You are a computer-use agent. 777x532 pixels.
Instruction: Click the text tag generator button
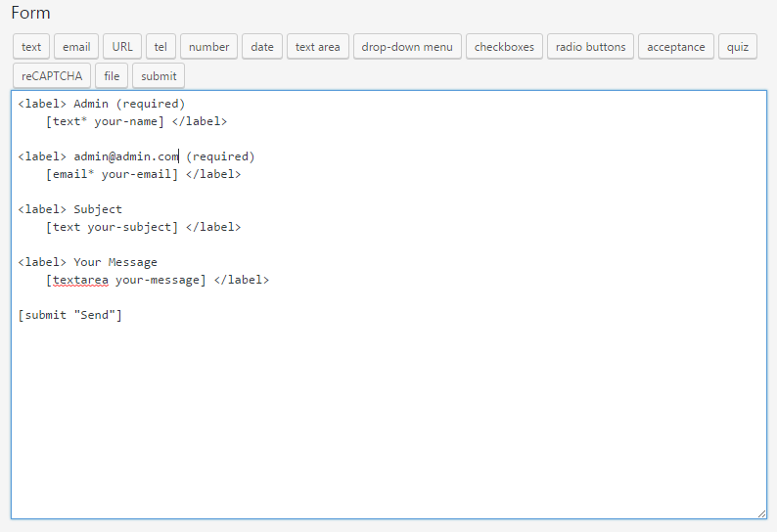pyautogui.click(x=31, y=47)
